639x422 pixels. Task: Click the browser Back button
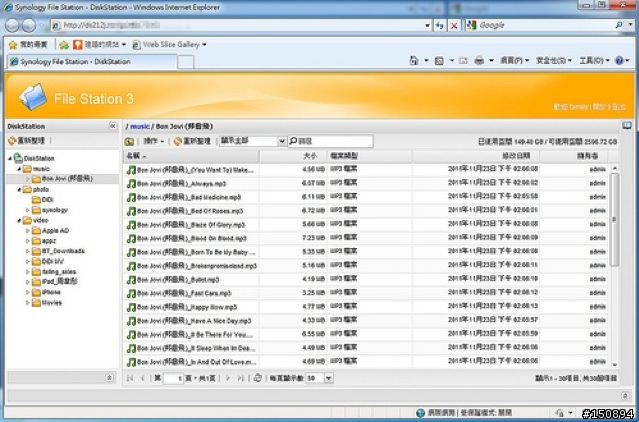(x=12, y=26)
